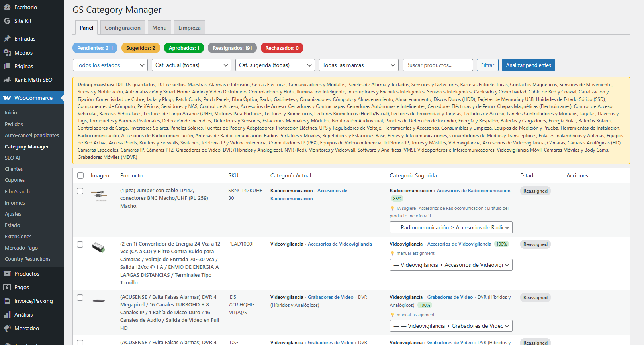
Task: Toggle the select-all checkbox in table header
Action: coord(80,175)
